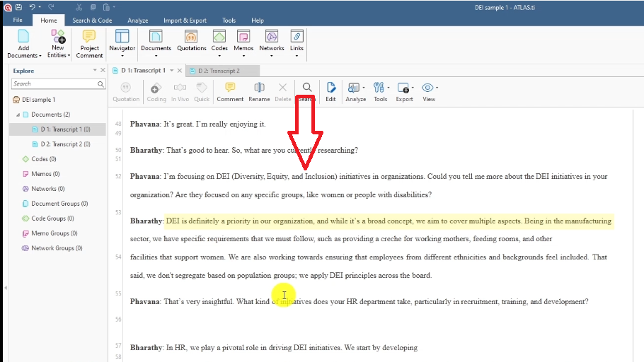The height and width of the screenshot is (362, 644).
Task: Click the View eye icon
Action: tap(427, 88)
